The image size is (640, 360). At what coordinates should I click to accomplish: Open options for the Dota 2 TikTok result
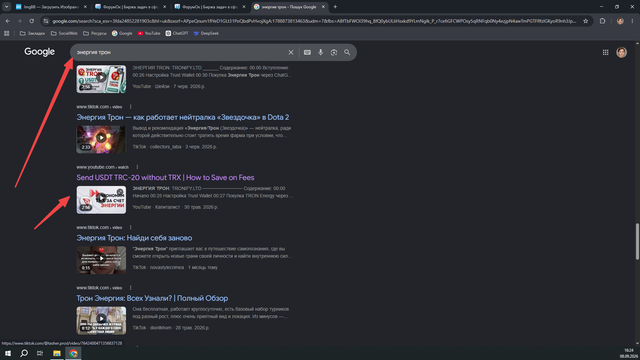(x=131, y=107)
